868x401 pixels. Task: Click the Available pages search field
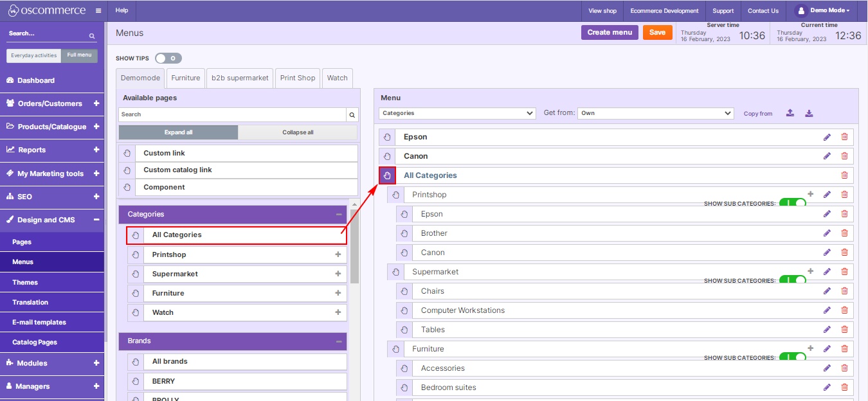[232, 114]
